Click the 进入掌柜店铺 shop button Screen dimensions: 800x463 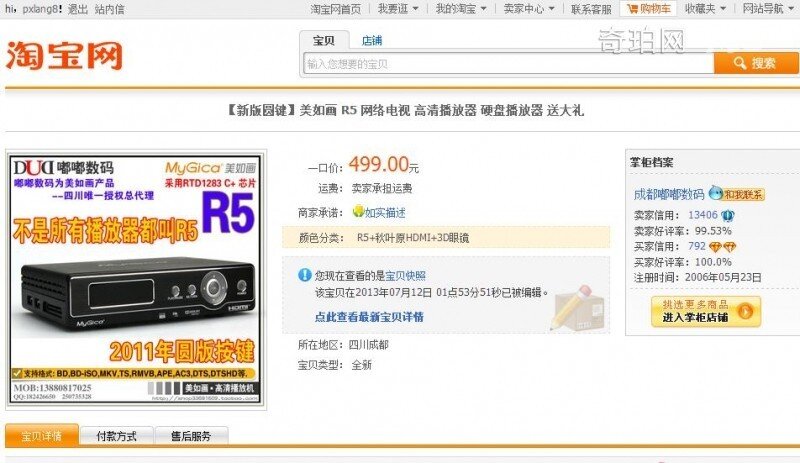tap(706, 311)
